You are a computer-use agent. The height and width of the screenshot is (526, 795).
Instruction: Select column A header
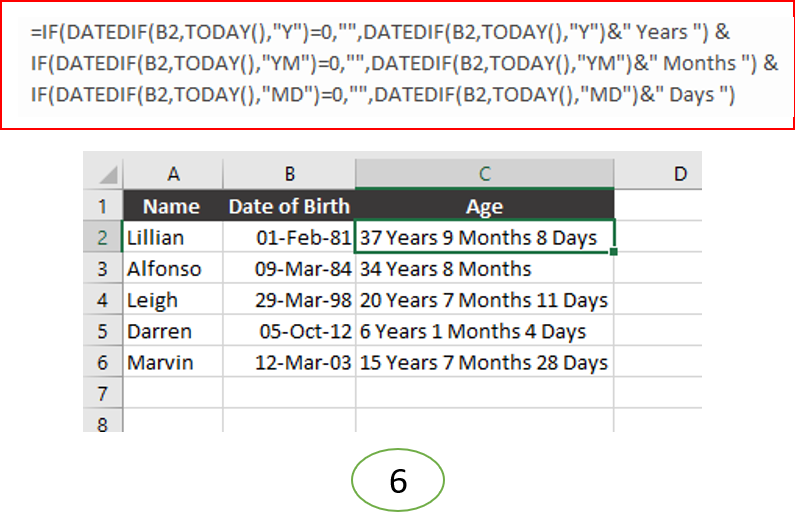tap(173, 174)
